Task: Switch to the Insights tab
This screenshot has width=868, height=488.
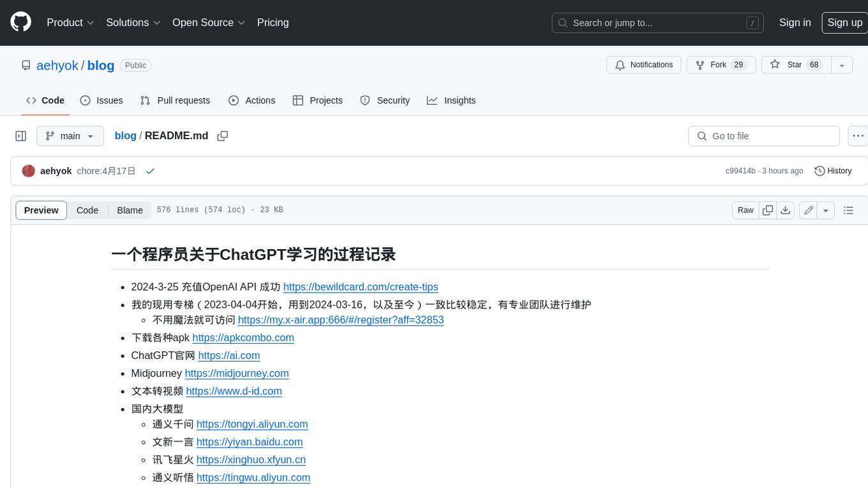Action: click(451, 100)
